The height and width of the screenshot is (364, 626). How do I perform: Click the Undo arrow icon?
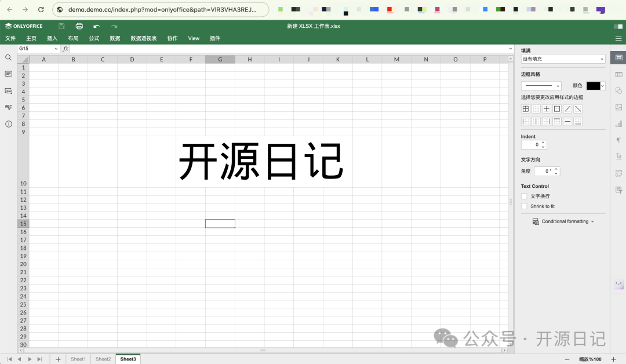(96, 26)
